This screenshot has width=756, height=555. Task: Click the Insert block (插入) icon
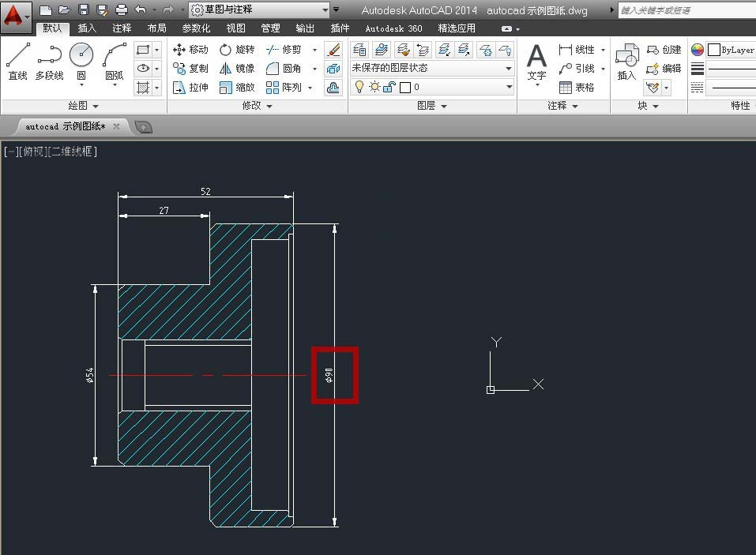626,62
